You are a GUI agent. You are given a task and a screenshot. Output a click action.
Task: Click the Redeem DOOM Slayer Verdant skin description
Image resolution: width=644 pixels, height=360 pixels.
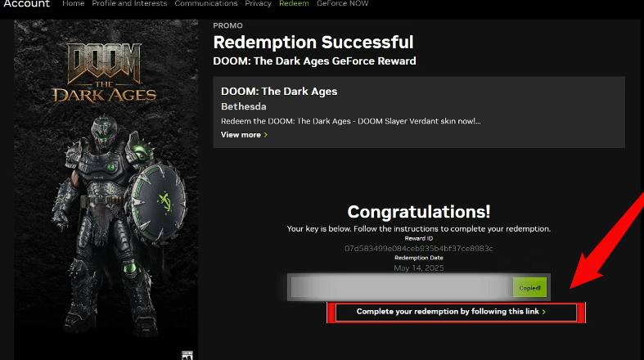(x=351, y=121)
